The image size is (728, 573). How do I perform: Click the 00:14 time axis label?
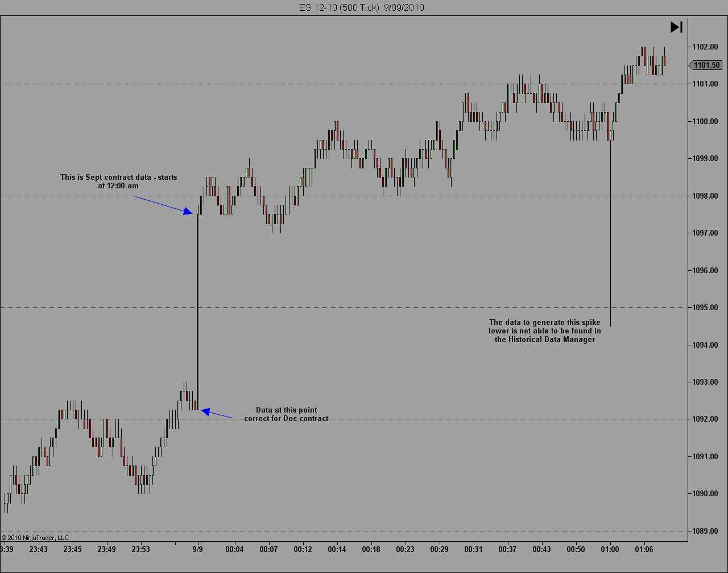(337, 550)
